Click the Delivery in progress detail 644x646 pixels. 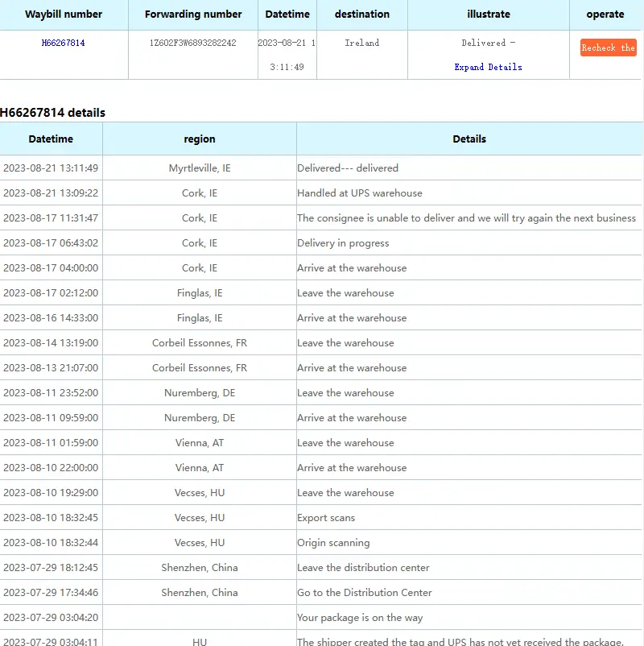pos(343,243)
